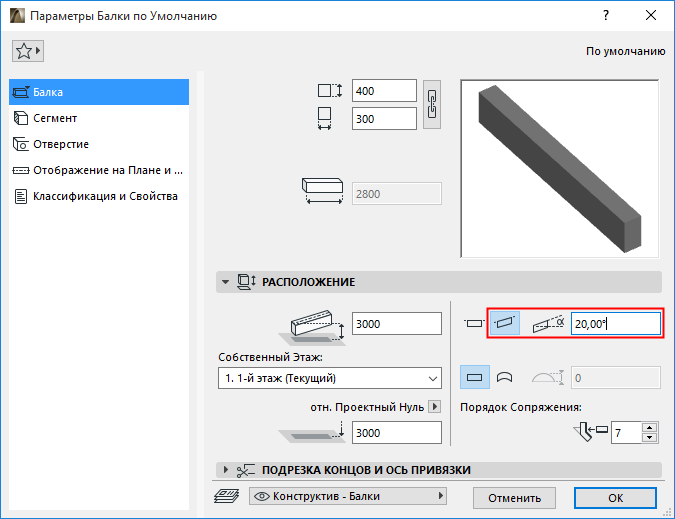This screenshot has width=675, height=519.
Task: Click the layers icon at the bottom
Action: (x=226, y=496)
